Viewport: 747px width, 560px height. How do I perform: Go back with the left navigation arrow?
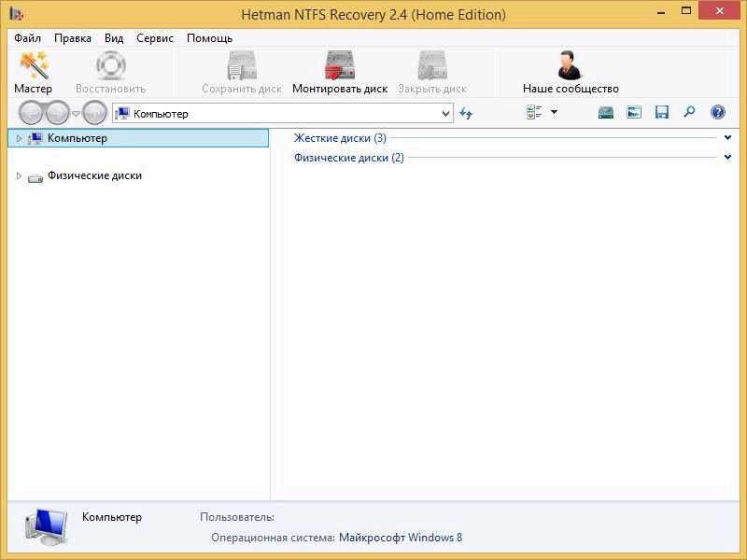point(32,113)
